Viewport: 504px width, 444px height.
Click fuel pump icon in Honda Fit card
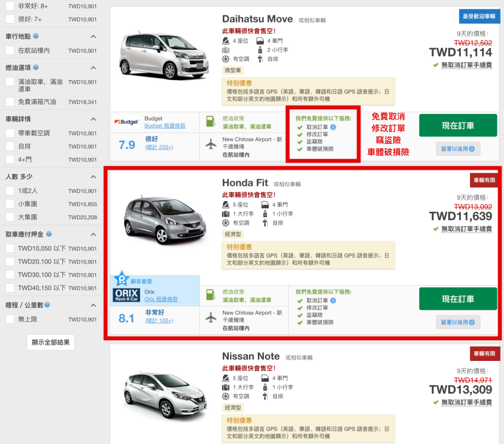[210, 295]
